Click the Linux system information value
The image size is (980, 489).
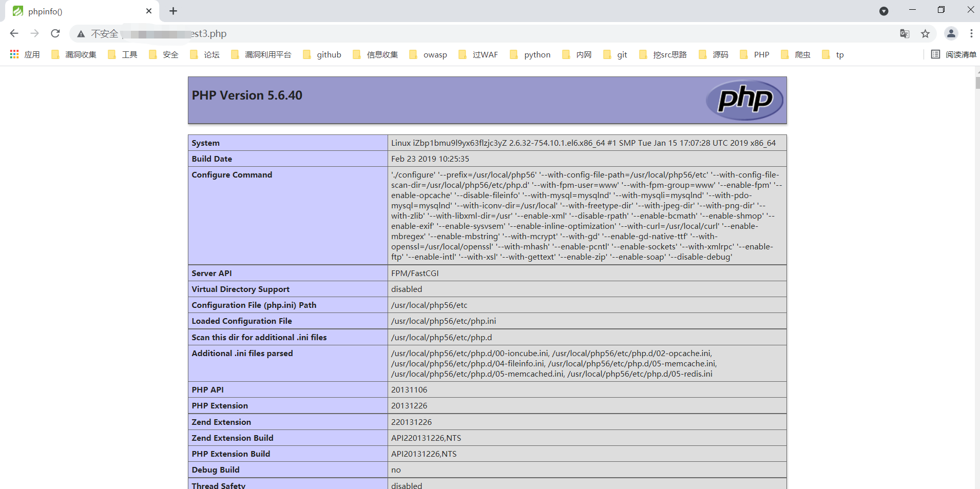coord(584,143)
